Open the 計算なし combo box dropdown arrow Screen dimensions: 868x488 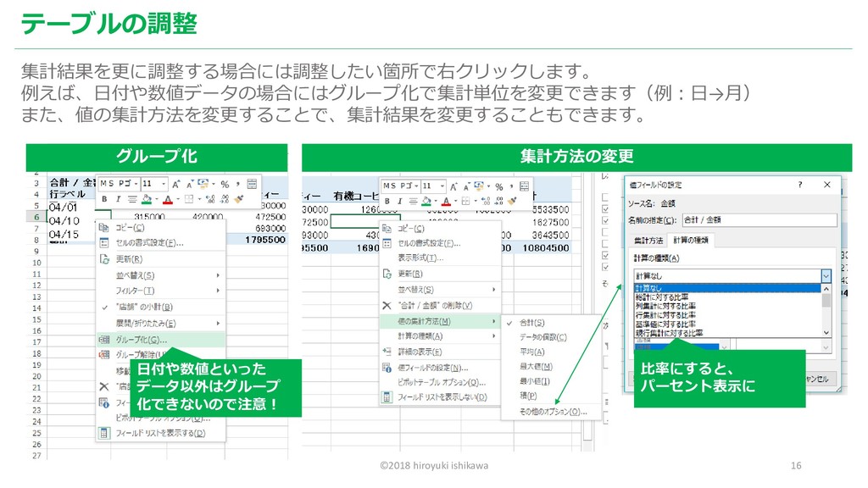point(826,275)
